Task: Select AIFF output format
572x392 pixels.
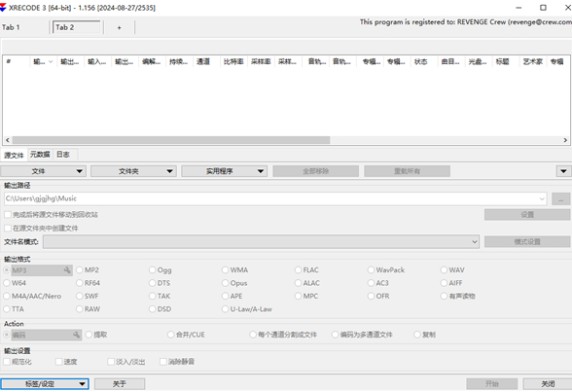Action: coord(451,283)
